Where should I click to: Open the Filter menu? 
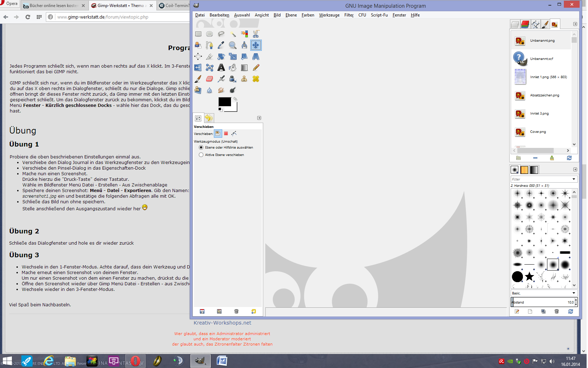pos(349,15)
